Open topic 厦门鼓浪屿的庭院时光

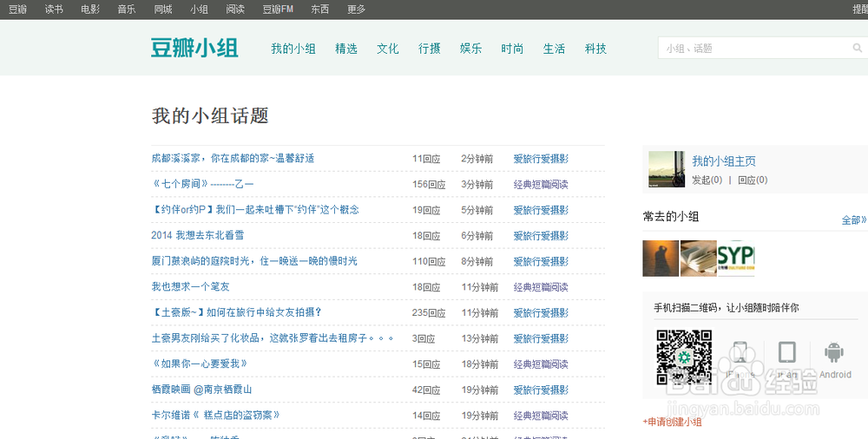tap(254, 261)
